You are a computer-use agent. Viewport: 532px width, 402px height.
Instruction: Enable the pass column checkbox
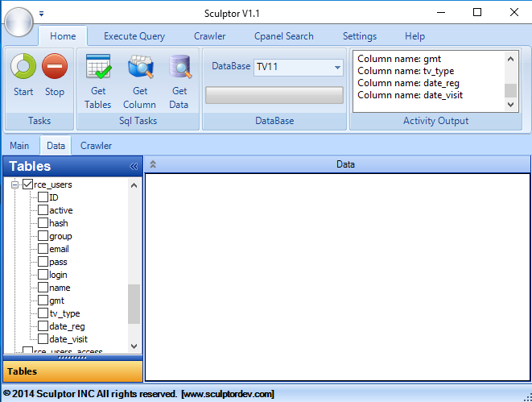(43, 262)
